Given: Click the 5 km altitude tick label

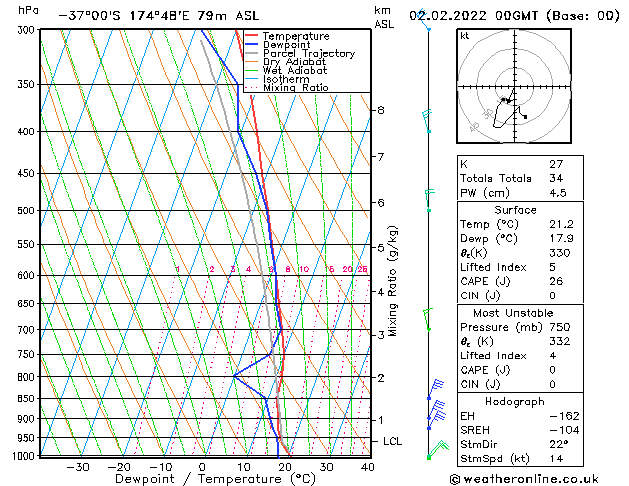Looking at the screenshot, I should tap(381, 248).
